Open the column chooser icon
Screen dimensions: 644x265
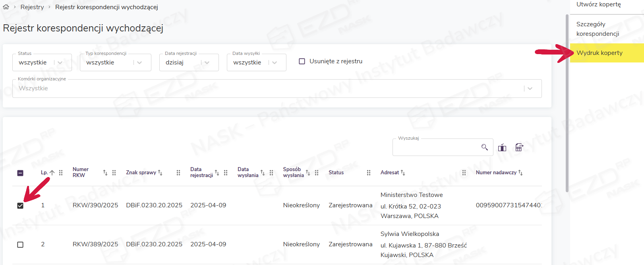point(502,148)
